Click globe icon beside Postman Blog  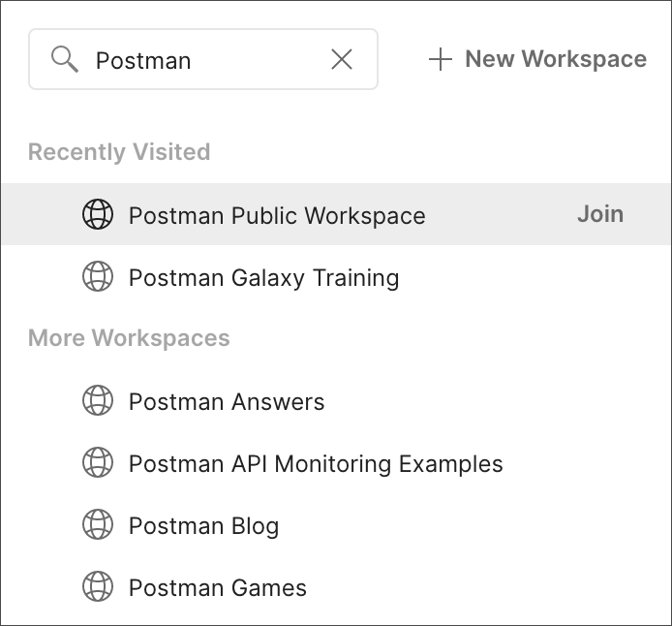(98, 524)
